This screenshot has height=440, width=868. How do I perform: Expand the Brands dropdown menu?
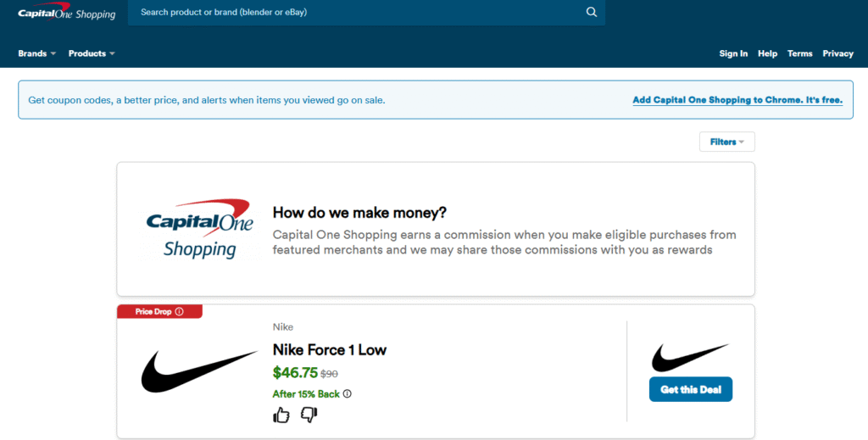(x=37, y=53)
